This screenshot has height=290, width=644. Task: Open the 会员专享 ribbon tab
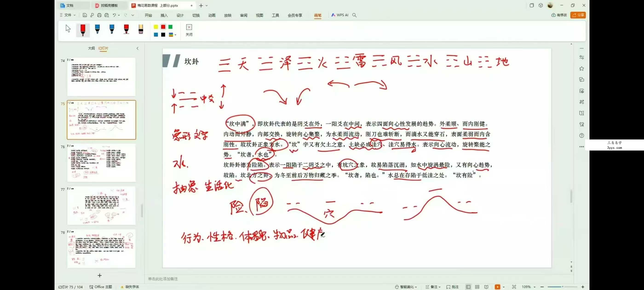[x=295, y=15]
